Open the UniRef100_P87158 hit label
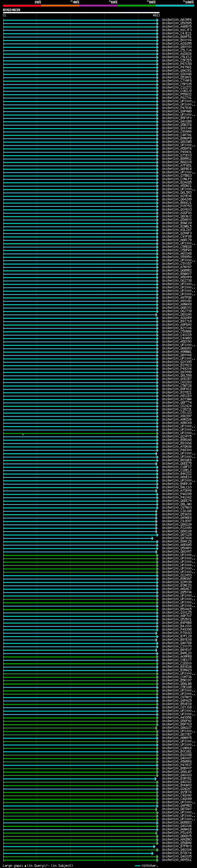This screenshot has width=197, height=868. point(176,64)
